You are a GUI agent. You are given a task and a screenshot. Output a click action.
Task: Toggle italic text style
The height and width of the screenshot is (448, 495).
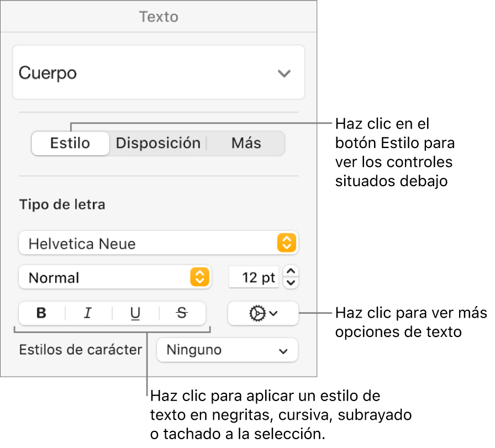coord(87,313)
